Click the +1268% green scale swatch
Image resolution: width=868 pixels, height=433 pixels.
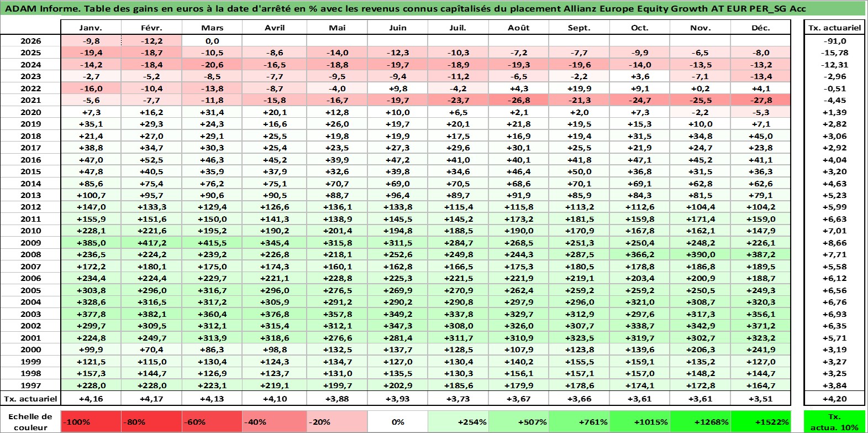[700, 421]
